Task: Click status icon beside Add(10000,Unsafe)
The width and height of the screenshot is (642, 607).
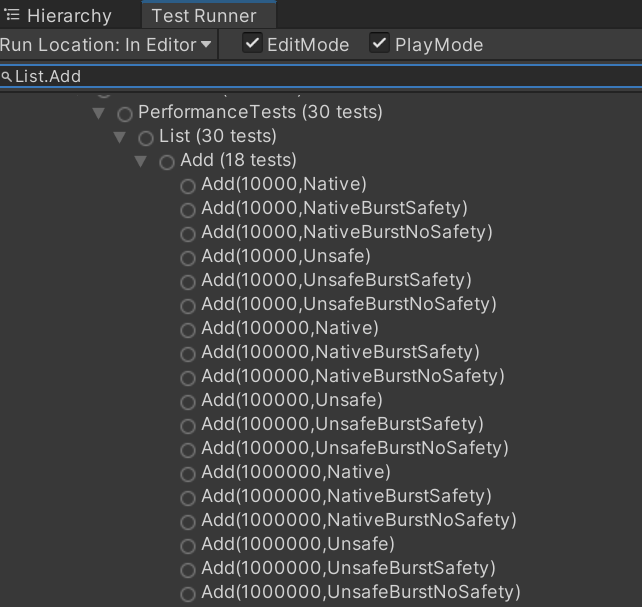Action: click(187, 257)
